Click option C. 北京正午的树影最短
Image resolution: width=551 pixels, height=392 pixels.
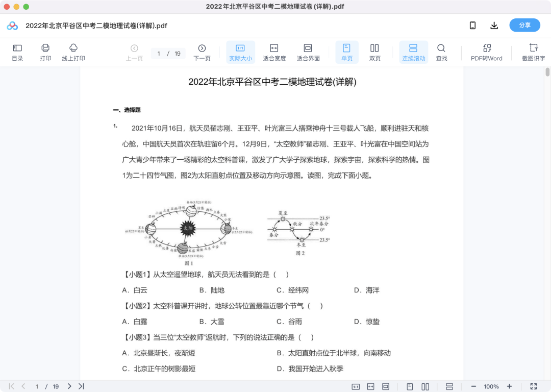[159, 369]
